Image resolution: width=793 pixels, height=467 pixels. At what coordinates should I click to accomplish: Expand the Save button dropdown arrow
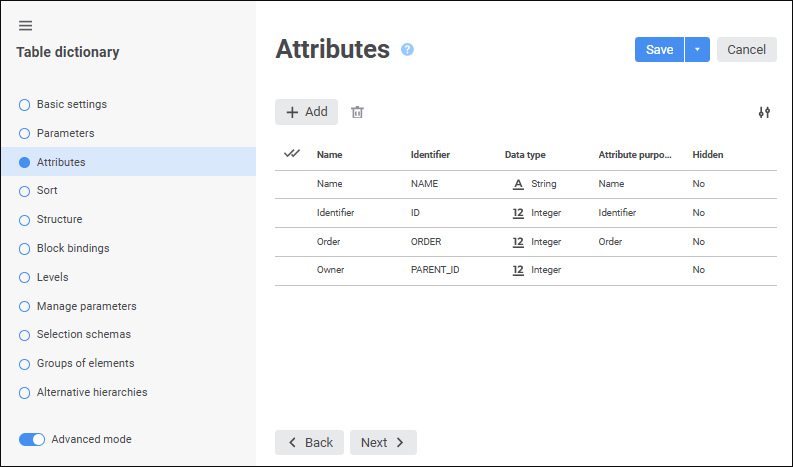coord(698,50)
